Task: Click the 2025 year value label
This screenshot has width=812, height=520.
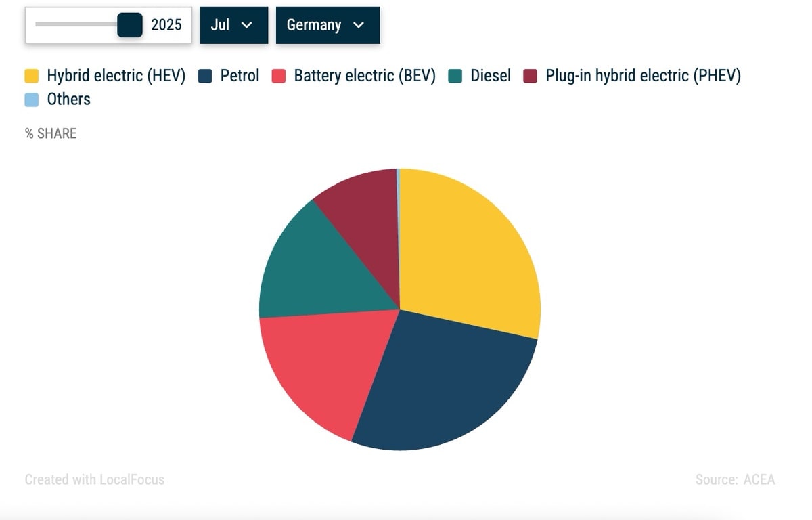Action: 166,25
